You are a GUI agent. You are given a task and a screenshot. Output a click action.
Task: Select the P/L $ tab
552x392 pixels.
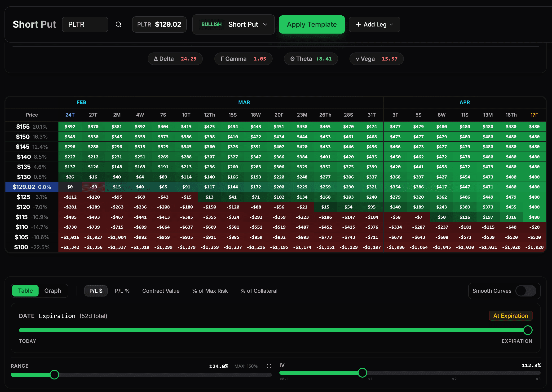point(96,291)
